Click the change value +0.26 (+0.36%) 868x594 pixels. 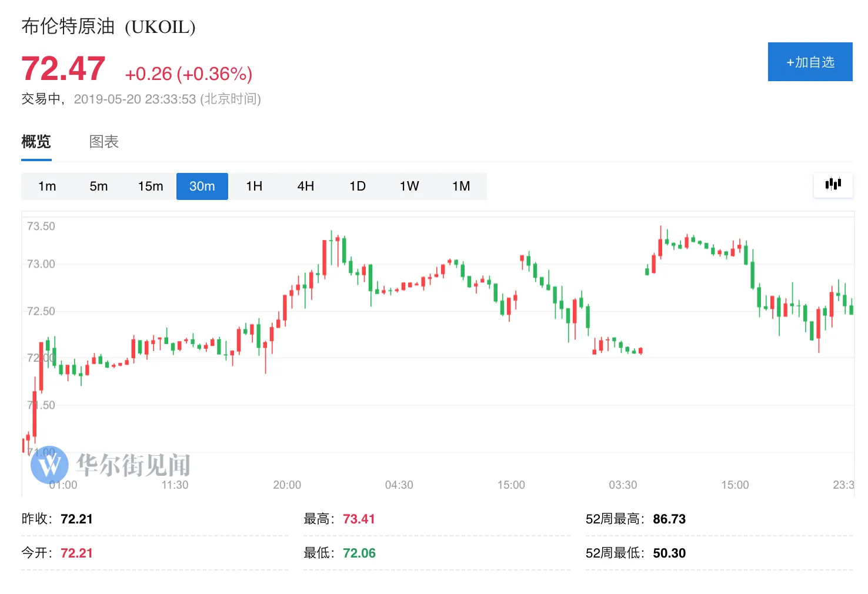(189, 74)
